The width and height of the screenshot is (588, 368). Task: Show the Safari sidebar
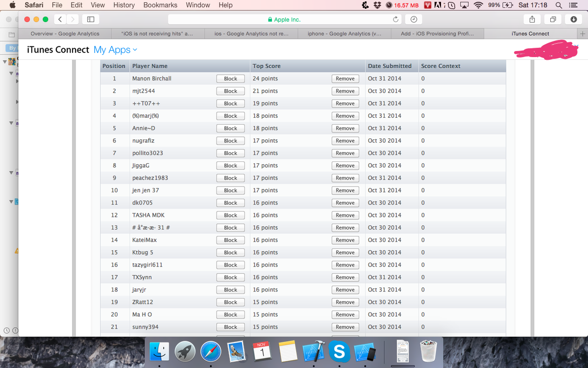[90, 20]
